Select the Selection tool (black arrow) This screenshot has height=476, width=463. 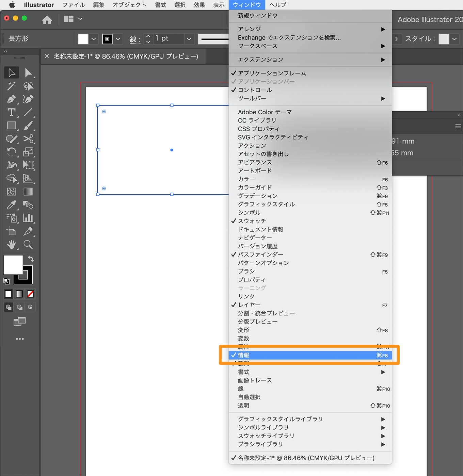(x=11, y=72)
